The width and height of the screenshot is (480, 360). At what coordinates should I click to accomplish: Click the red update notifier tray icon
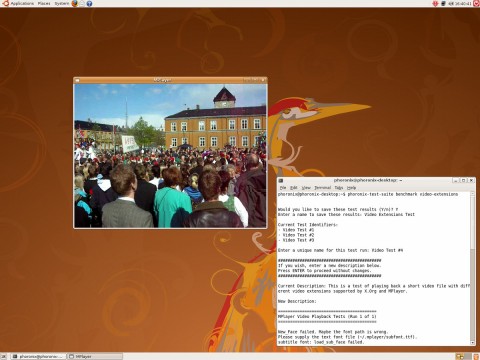coord(435,3)
